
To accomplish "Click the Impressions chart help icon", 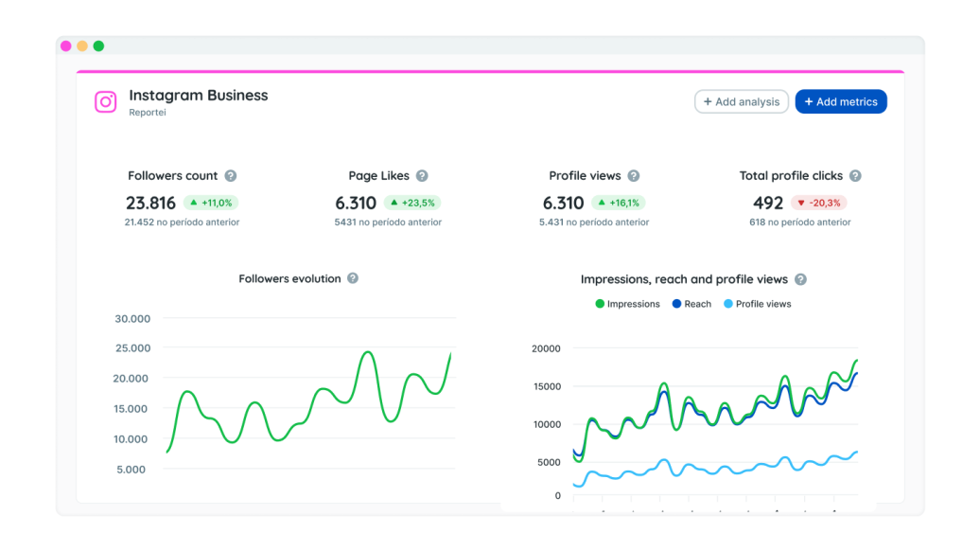I will point(799,279).
